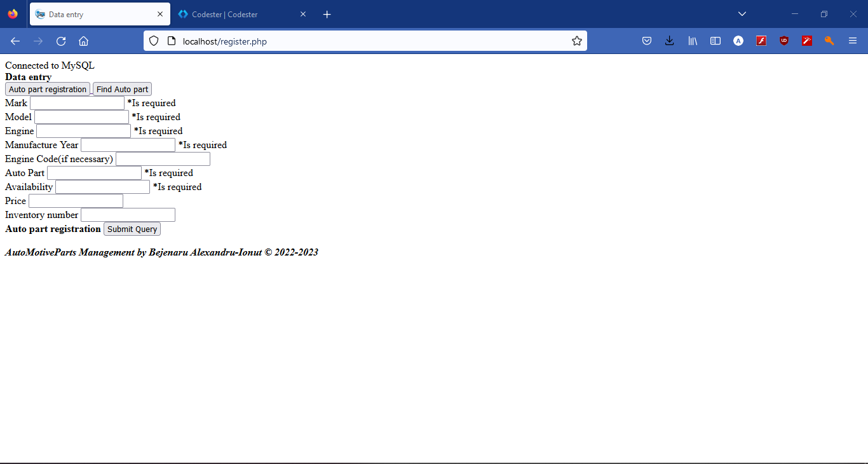Click into the Manufacture Year field

coord(128,145)
